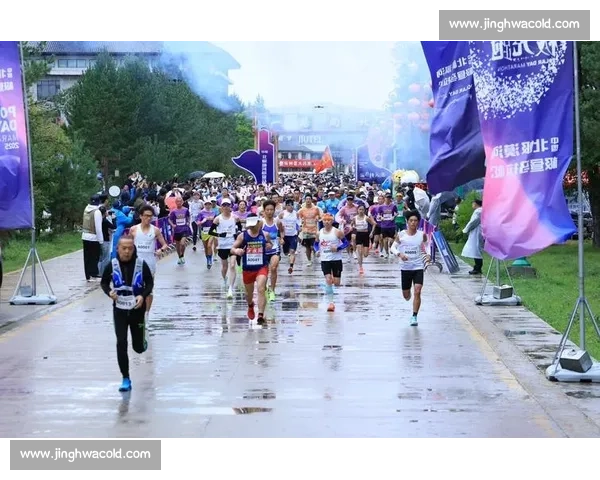Click the rightmost runner in white shirt

point(411,262)
